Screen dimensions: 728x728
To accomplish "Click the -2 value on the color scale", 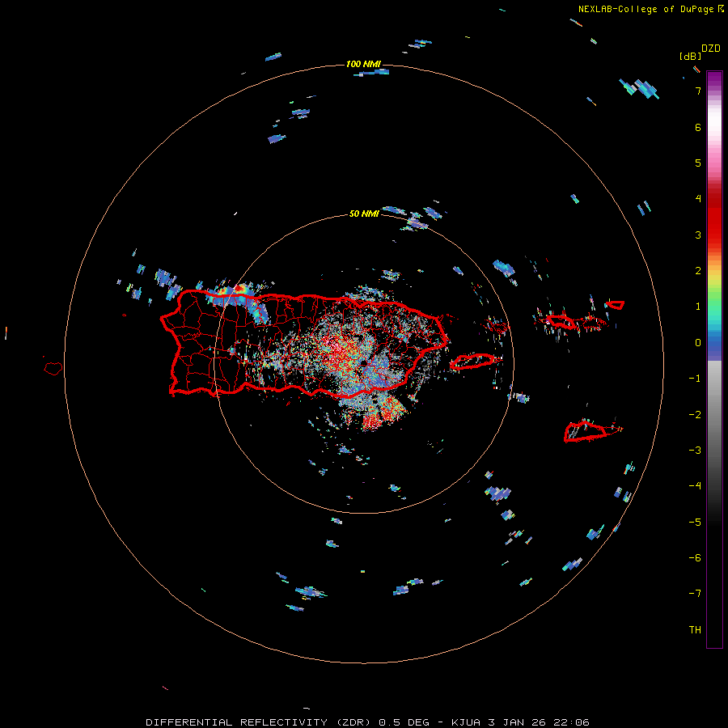I will pos(695,414).
